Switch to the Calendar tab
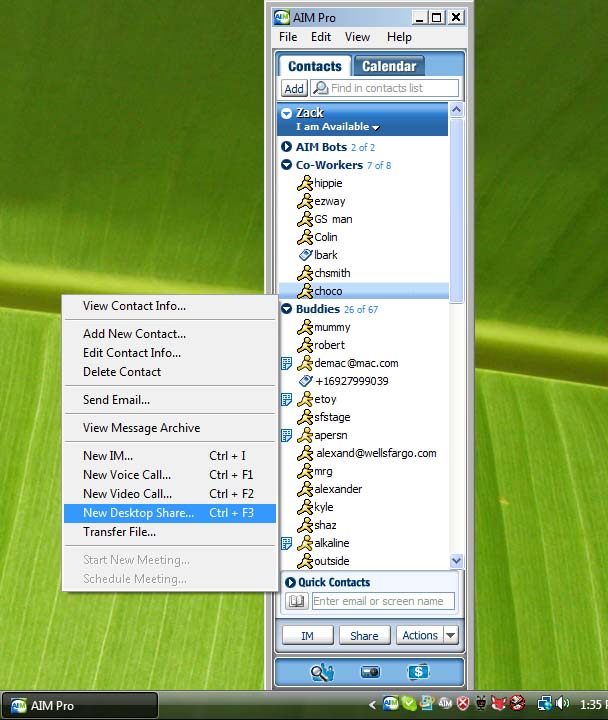Image resolution: width=608 pixels, height=720 pixels. point(388,66)
